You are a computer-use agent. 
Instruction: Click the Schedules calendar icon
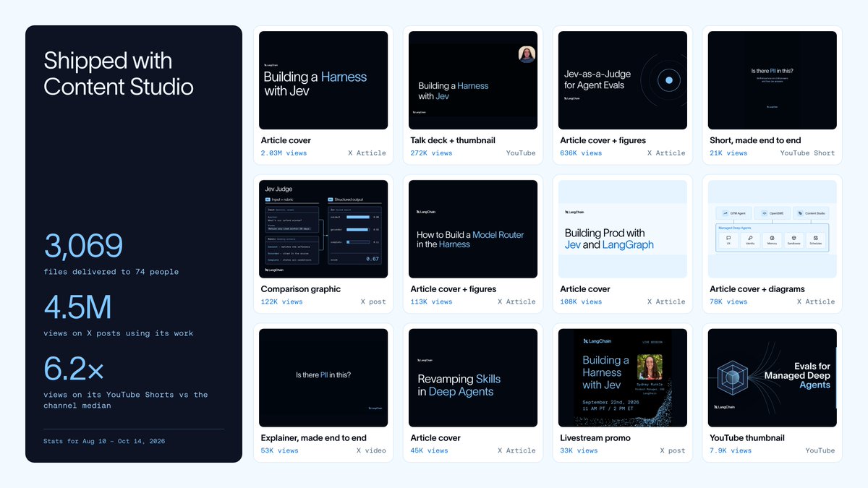tap(816, 238)
